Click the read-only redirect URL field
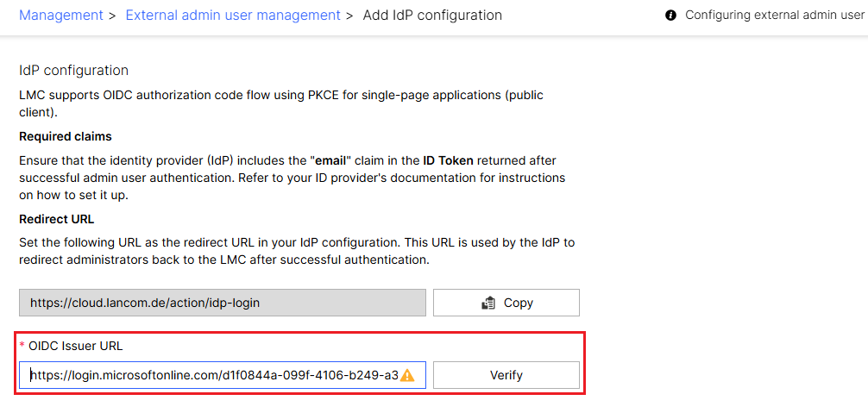868x413 pixels. 223,303
